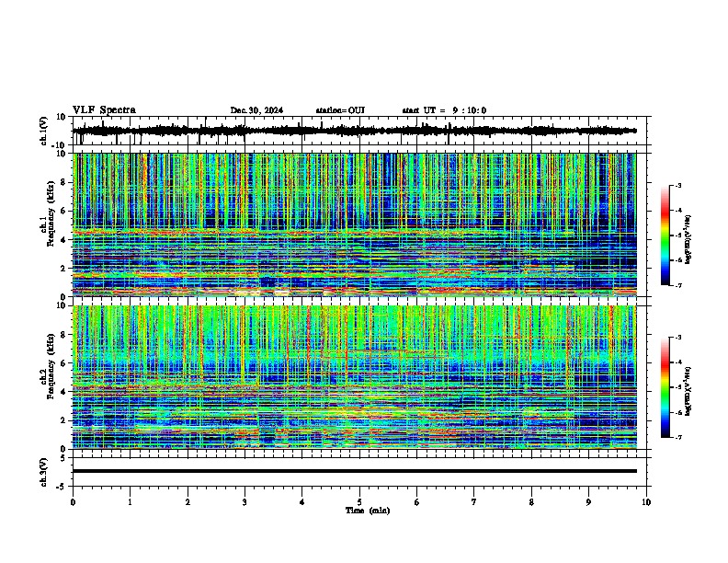This screenshot has height=563, width=728.
Task: Click time axis end tick label "10"
Action: point(646,502)
